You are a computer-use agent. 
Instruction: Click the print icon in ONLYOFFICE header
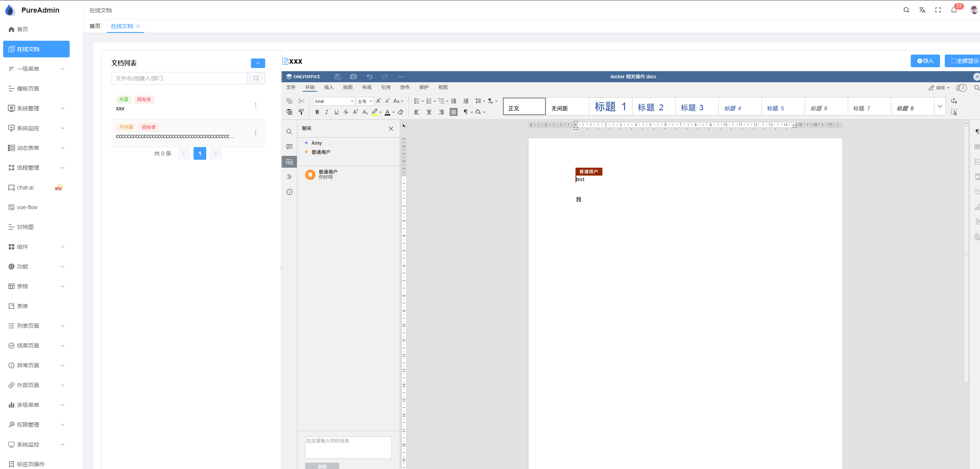point(353,77)
